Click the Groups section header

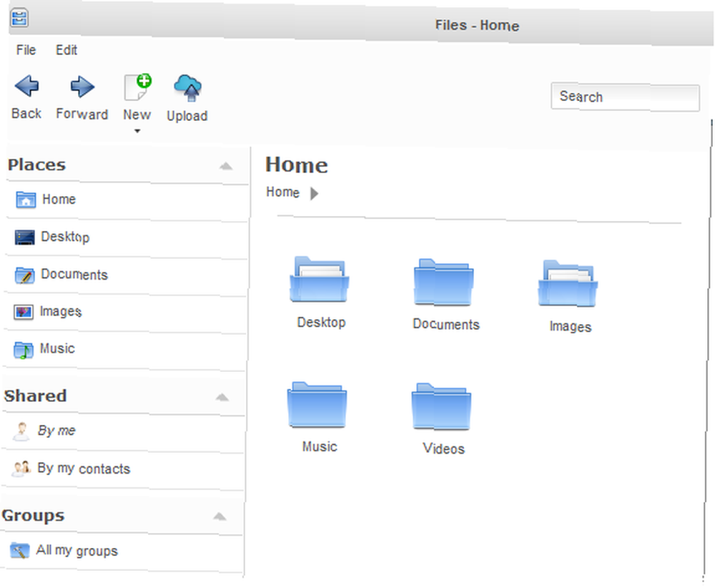point(33,516)
